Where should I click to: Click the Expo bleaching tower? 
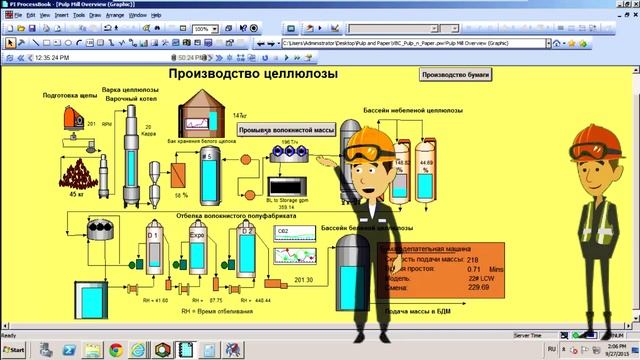198,247
